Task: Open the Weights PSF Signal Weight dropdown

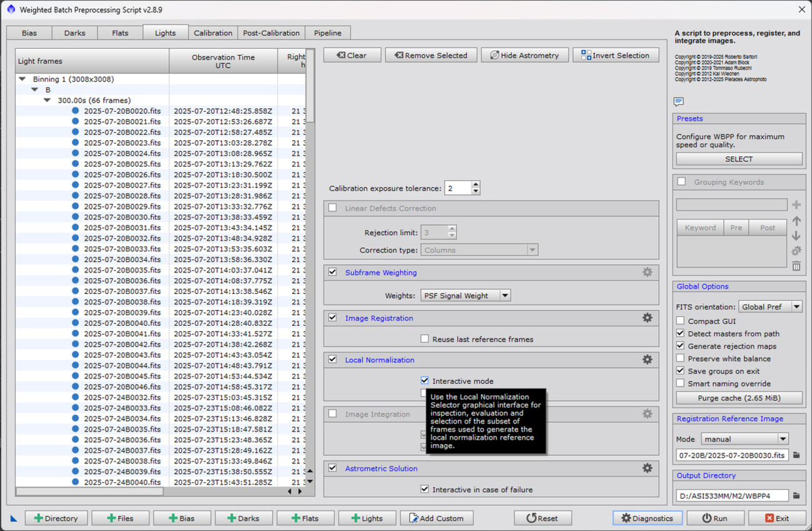Action: coord(505,296)
